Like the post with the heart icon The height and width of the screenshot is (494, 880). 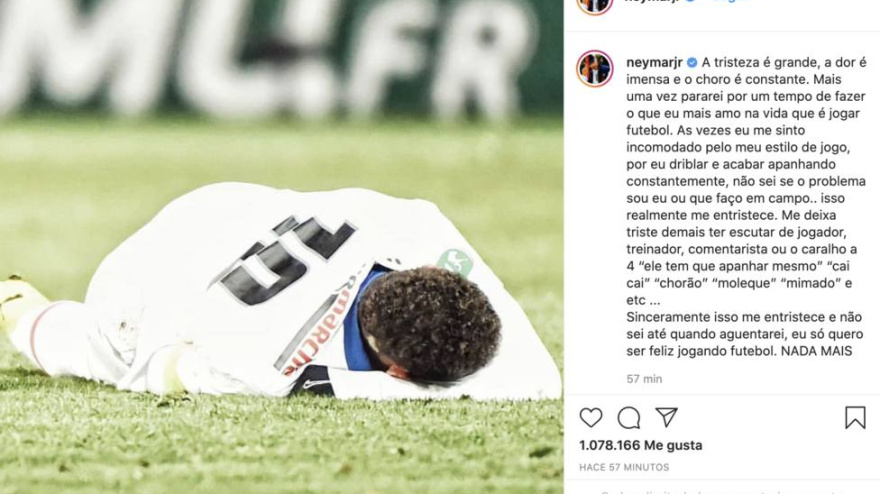[x=590, y=418]
